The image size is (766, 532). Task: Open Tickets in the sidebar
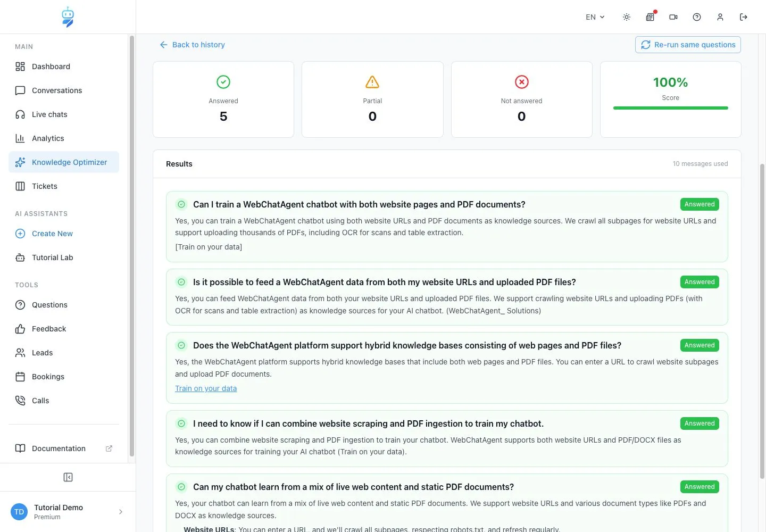(x=64, y=186)
